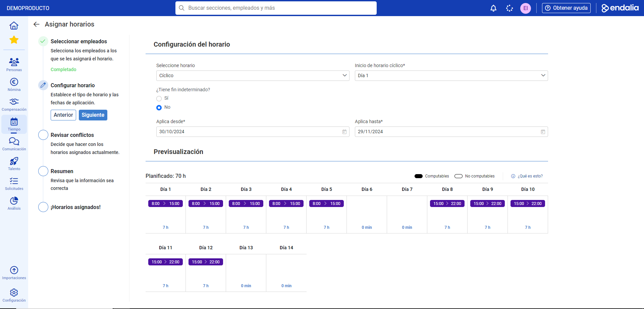The height and width of the screenshot is (309, 644).
Task: Expand the Inicio de horario cíclico dropdown
Action: pyautogui.click(x=451, y=75)
